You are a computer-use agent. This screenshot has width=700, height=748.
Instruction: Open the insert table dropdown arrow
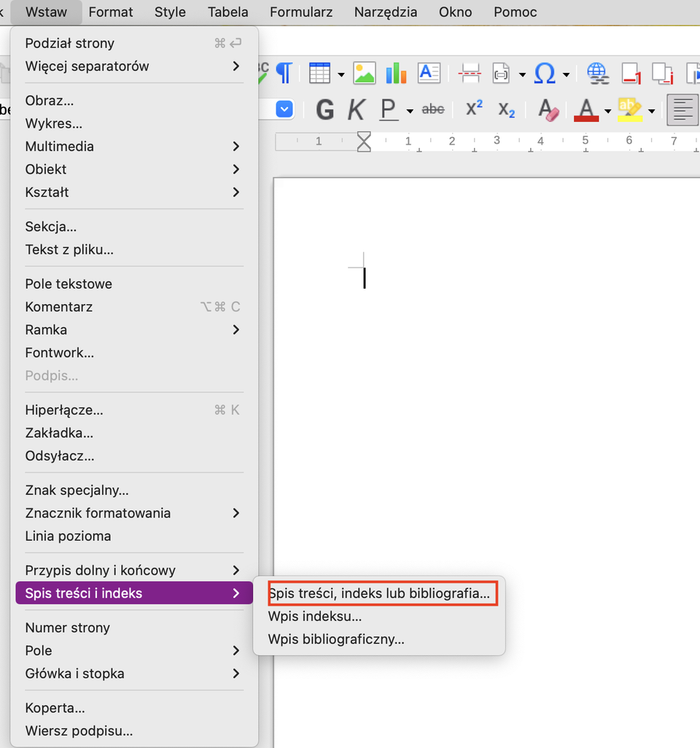341,75
